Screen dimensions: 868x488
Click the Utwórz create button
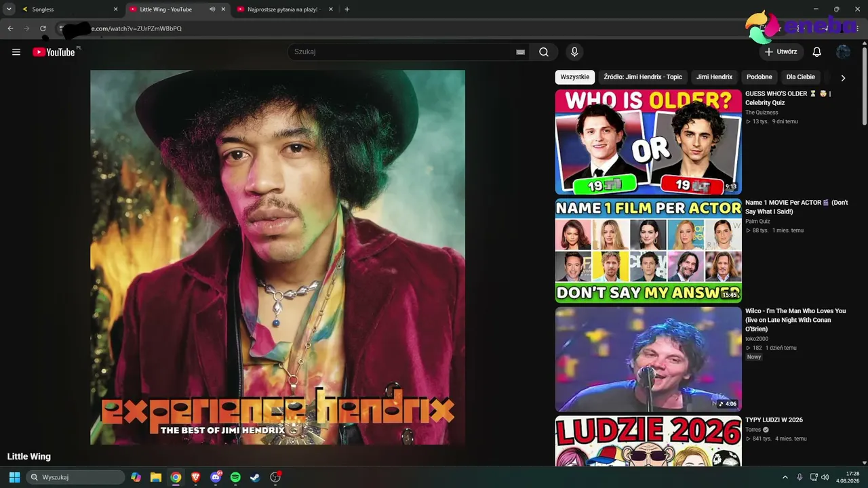pos(781,52)
